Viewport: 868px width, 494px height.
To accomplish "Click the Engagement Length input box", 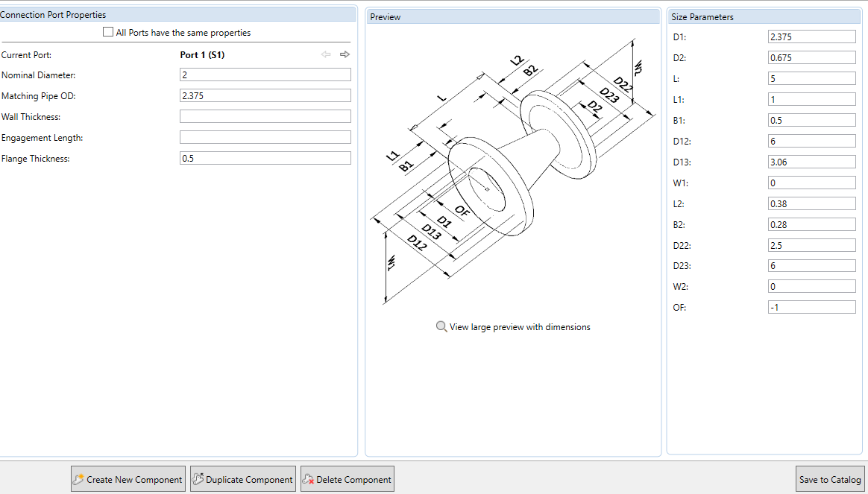I will click(x=265, y=136).
